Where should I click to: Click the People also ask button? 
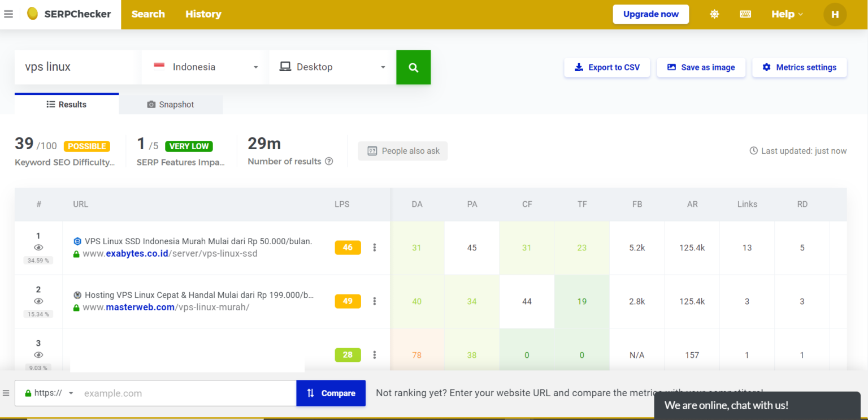coord(403,151)
